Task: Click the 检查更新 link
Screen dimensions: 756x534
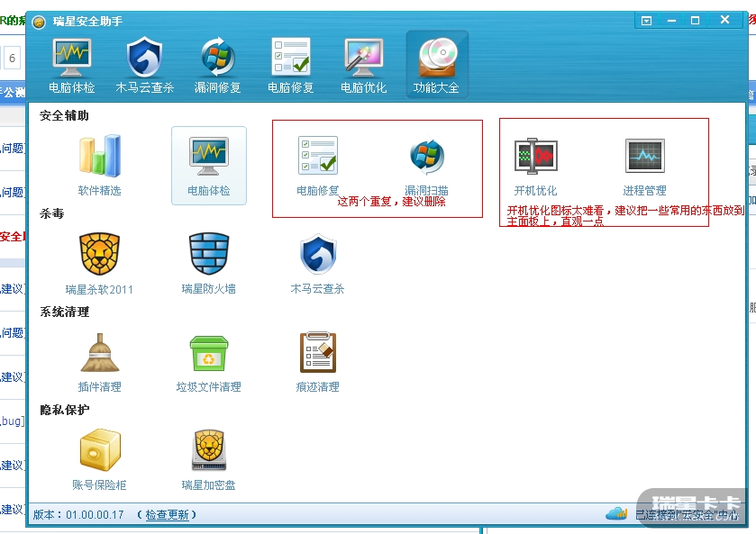Action: [x=167, y=515]
